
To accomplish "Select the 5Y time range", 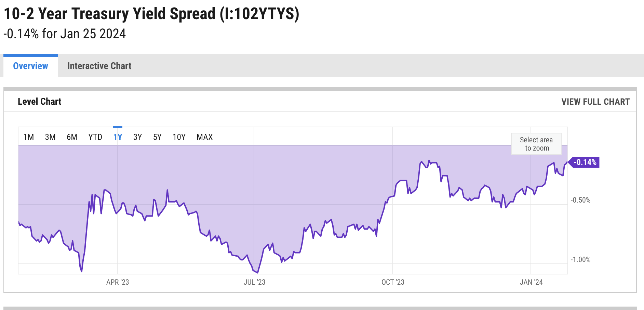I will tap(158, 137).
